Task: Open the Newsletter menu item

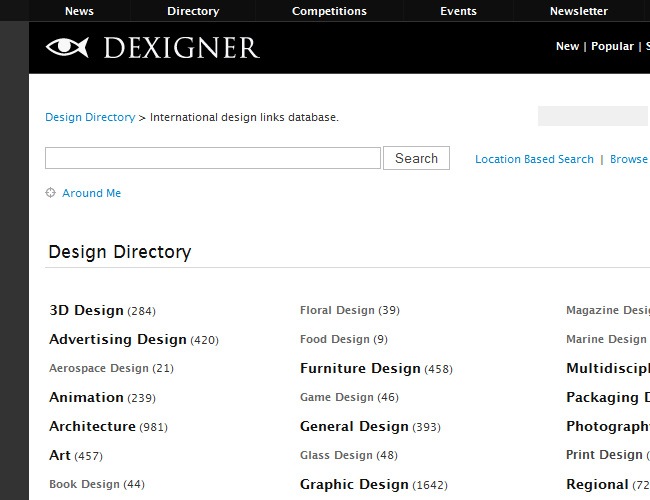Action: 578,11
